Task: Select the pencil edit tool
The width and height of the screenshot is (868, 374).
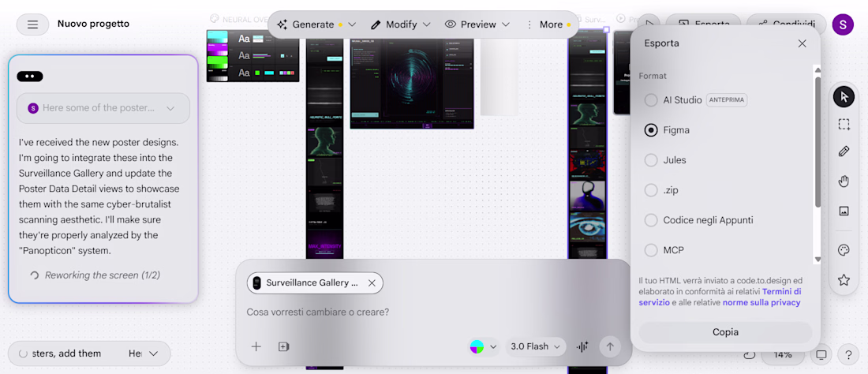Action: click(x=844, y=151)
